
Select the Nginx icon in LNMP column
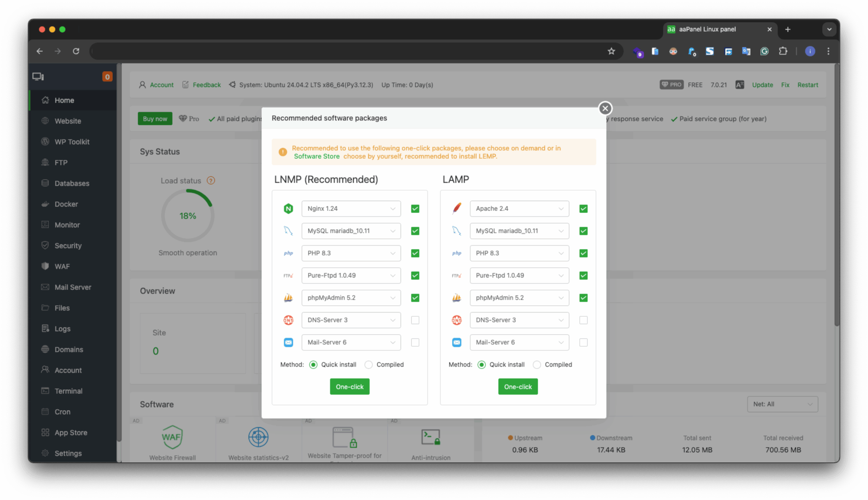(289, 208)
